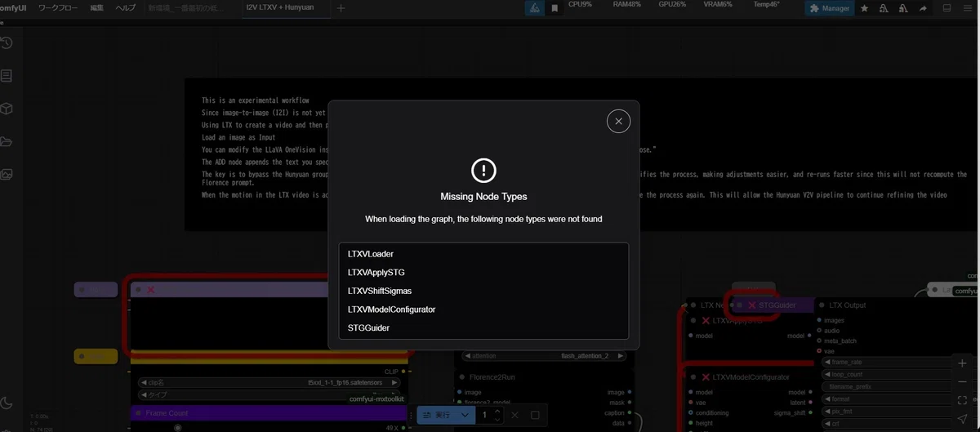Zoom in canvas with plus icon
This screenshot has height=432, width=980.
(x=963, y=363)
